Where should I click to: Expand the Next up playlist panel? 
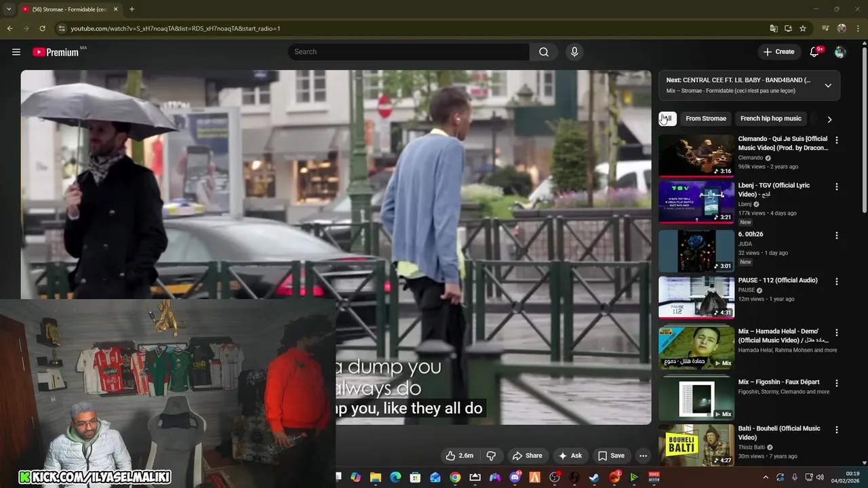coord(828,85)
